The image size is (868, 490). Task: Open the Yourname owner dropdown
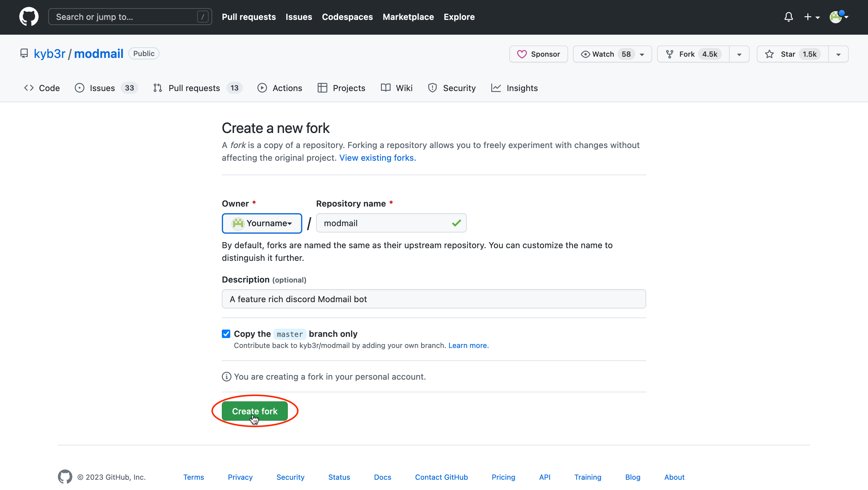[262, 223]
